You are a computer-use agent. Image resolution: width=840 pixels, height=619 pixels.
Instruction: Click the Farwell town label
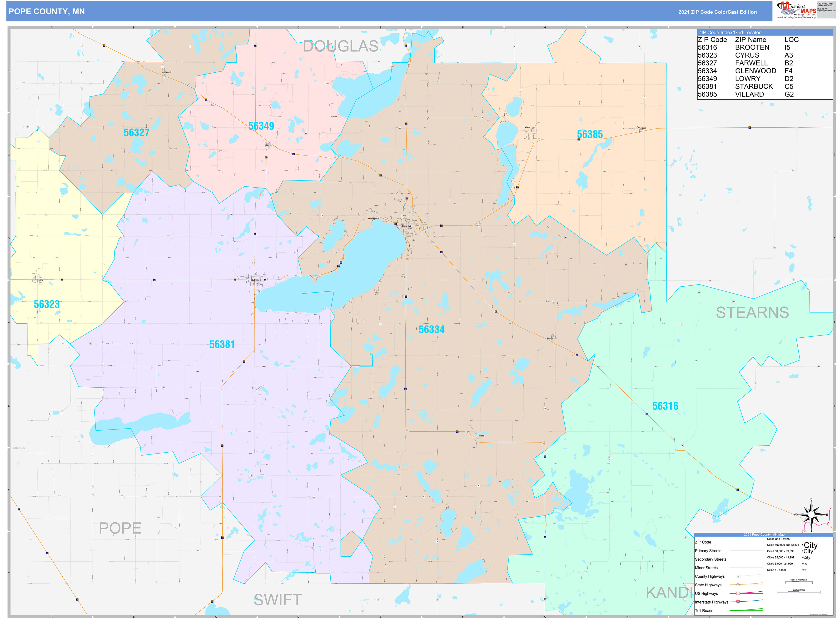168,72
